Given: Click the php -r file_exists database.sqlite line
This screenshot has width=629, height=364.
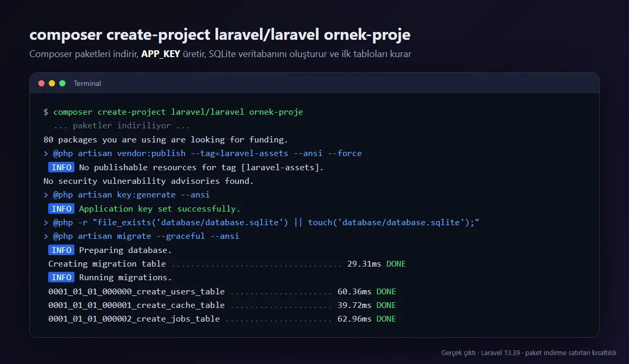Looking at the screenshot, I should pos(262,223).
